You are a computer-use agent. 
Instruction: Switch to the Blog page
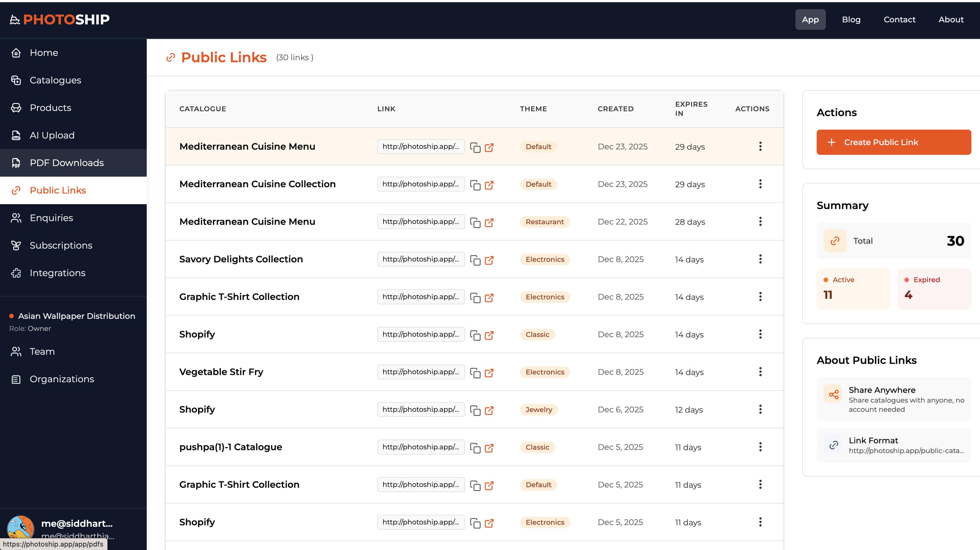(x=851, y=19)
